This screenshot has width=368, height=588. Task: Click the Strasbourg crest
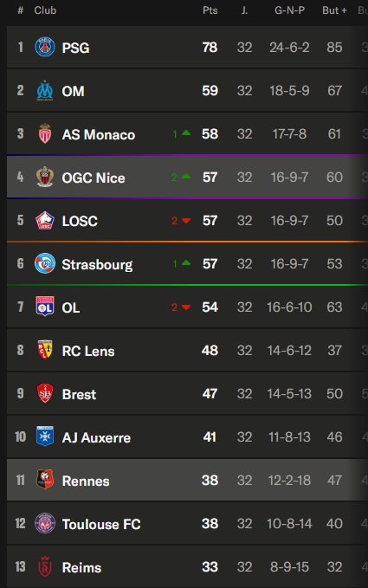[x=45, y=263]
